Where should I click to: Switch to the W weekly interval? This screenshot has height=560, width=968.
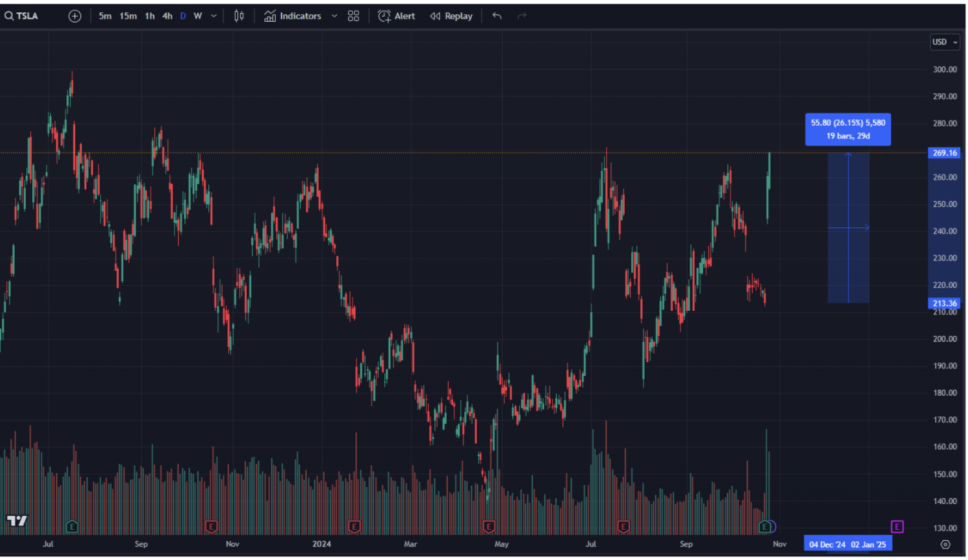(198, 16)
